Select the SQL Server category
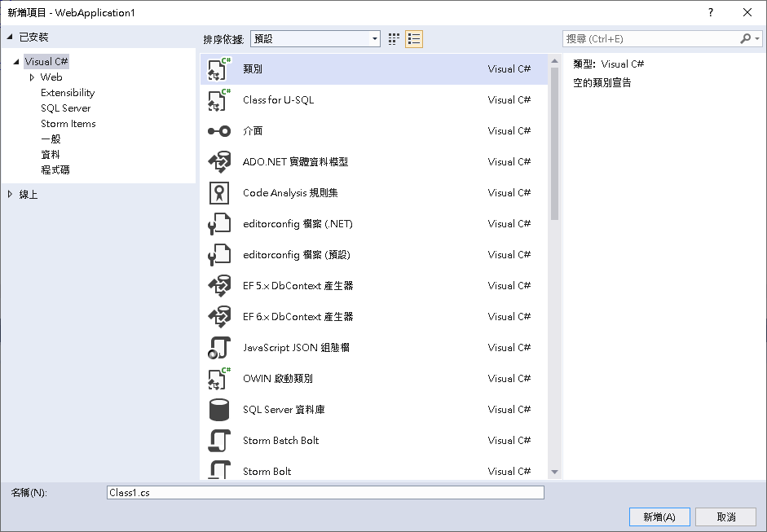Image resolution: width=767 pixels, height=532 pixels. point(65,108)
